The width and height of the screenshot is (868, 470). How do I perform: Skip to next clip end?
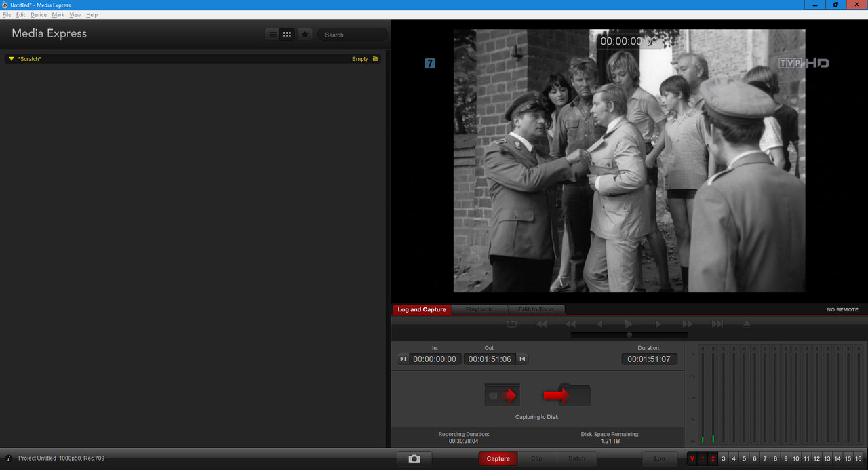click(x=717, y=324)
